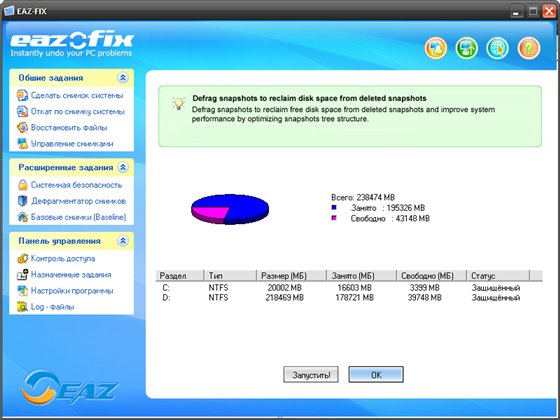
Task: Sort by the 'Размер (МБ)' column header
Action: coord(291,276)
